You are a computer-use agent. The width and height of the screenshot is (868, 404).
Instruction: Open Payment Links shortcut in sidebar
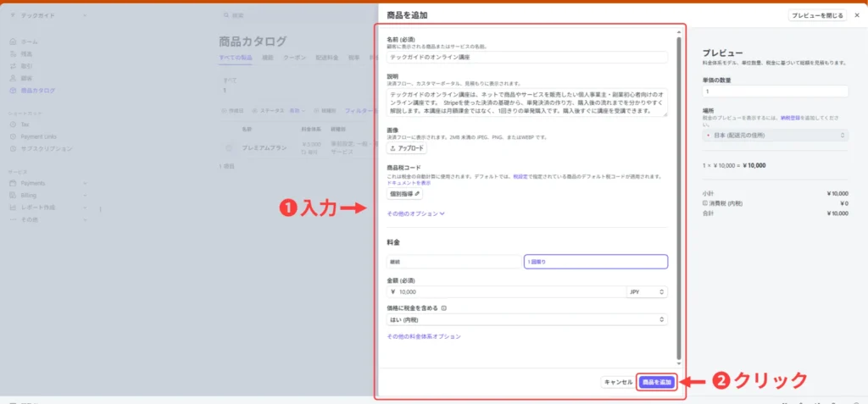39,137
